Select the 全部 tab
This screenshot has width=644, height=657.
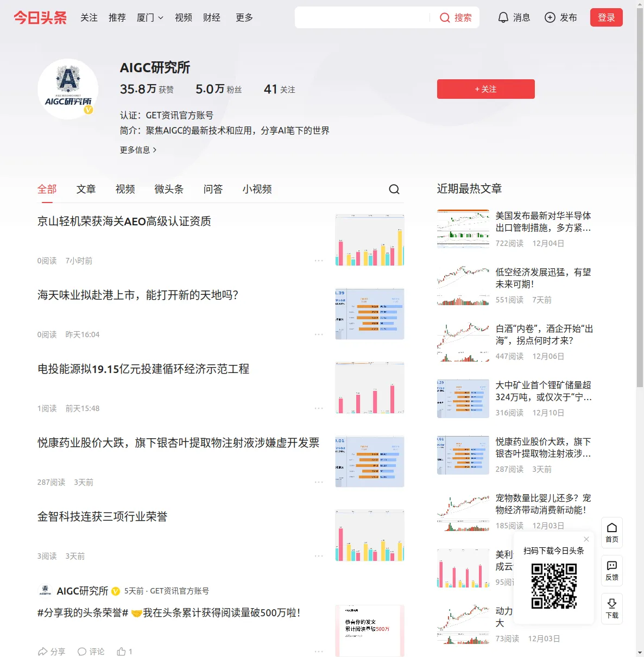pyautogui.click(x=47, y=189)
